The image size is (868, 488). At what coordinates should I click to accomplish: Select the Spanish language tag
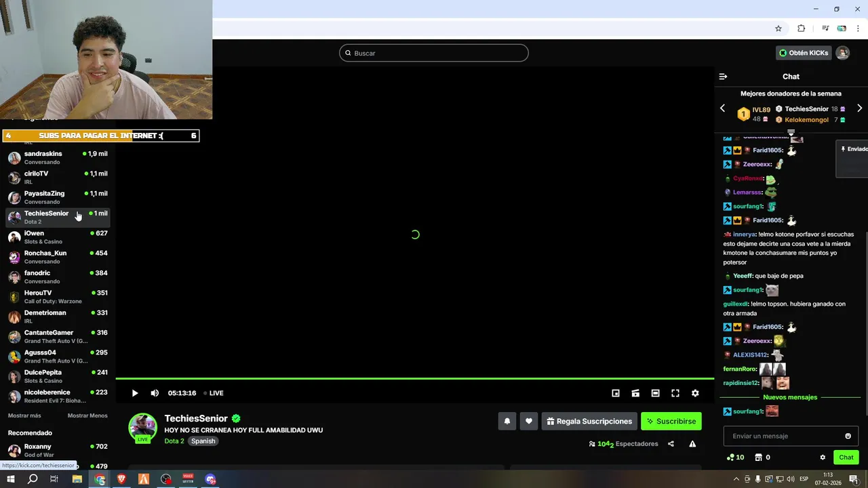pos(203,441)
